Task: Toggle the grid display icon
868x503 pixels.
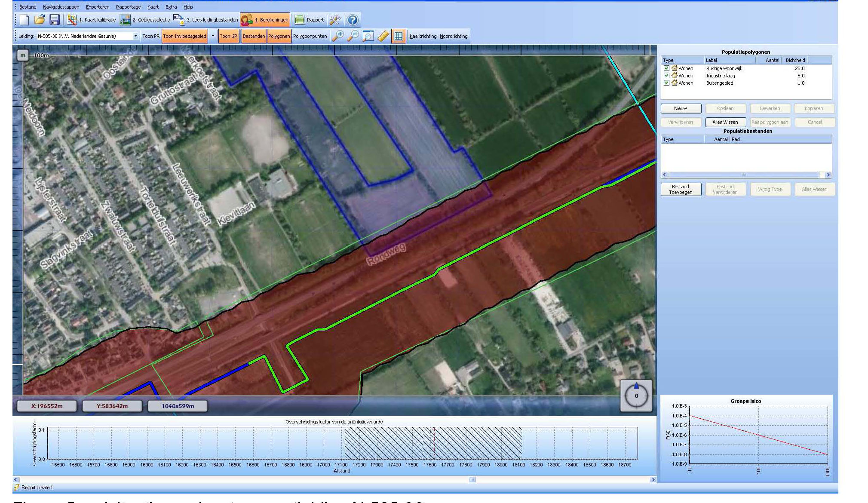Action: (x=398, y=36)
